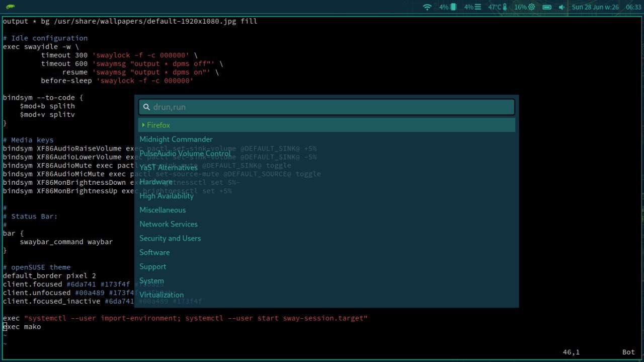Open the Support launcher entry
This screenshot has height=362, width=644.
click(x=327, y=266)
